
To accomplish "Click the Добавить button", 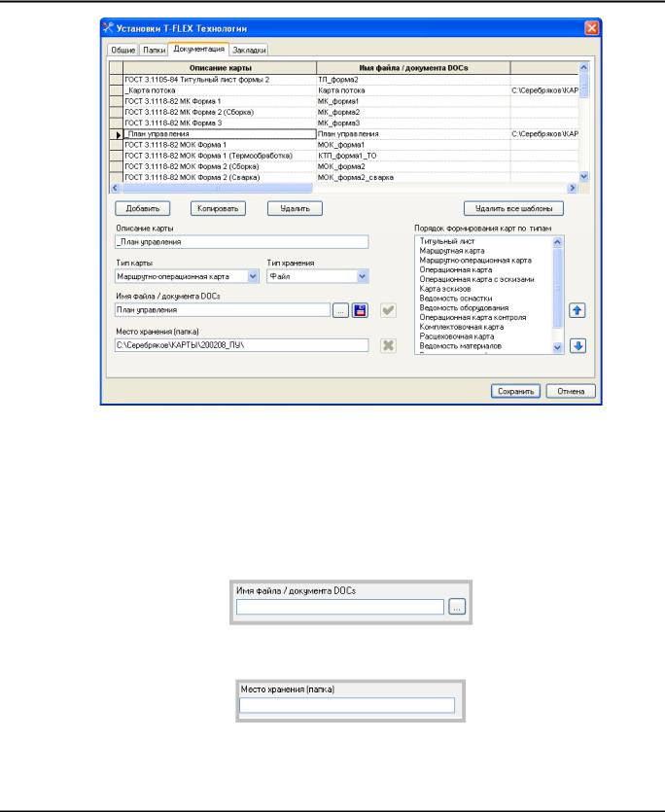I will (142, 209).
